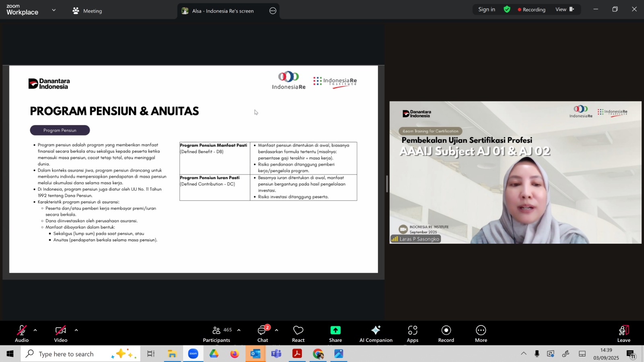The image size is (644, 362).
Task: Unmute the microphone Audio button
Action: pos(22,333)
